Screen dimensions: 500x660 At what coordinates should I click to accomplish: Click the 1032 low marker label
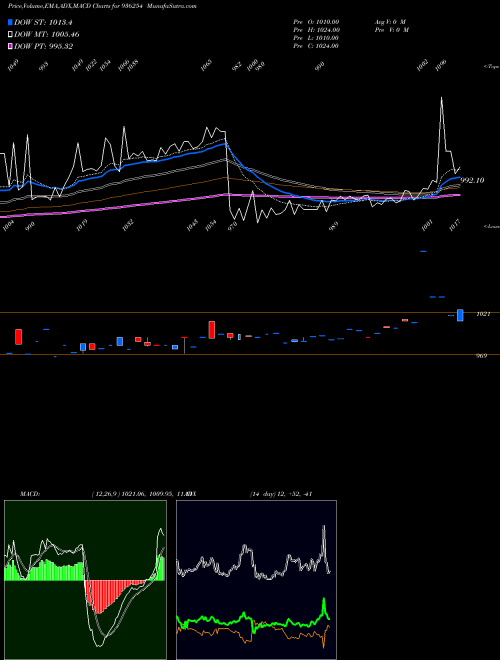pyautogui.click(x=128, y=225)
